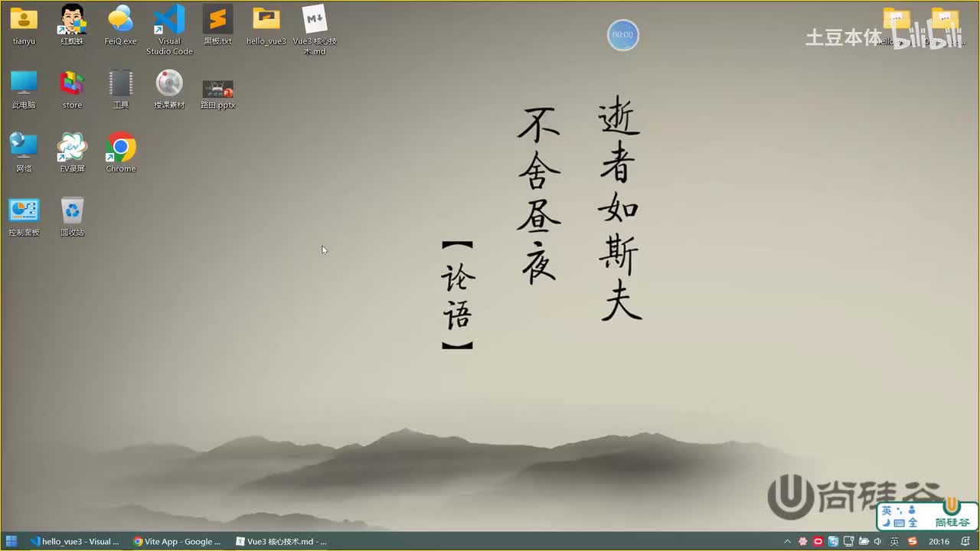Click the user avatar icon on IME bar
The image size is (980, 551).
[912, 510]
